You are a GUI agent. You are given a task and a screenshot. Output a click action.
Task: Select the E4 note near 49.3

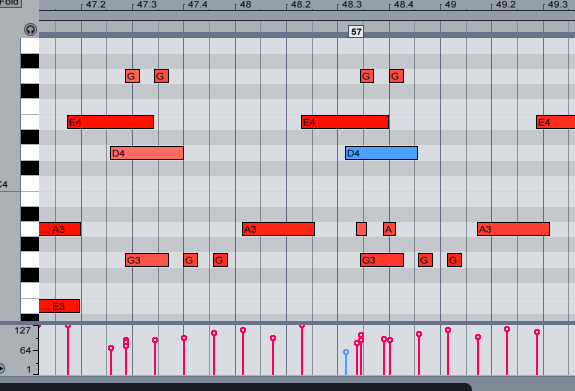[556, 122]
